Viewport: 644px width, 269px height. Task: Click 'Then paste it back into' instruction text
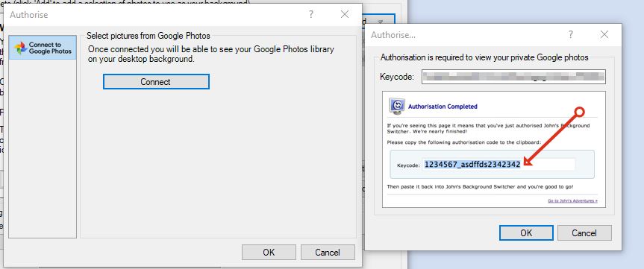[480, 187]
